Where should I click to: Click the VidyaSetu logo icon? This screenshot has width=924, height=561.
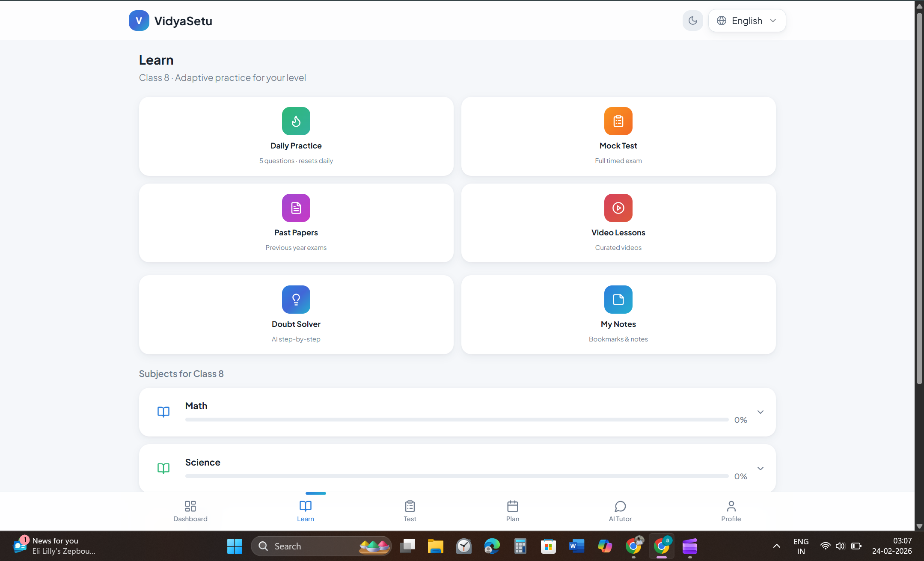139,21
